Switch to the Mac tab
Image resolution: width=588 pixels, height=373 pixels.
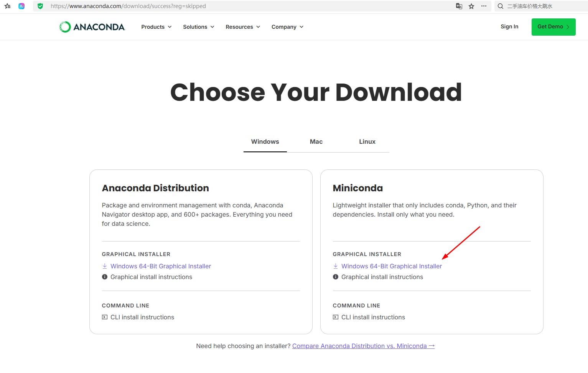(316, 141)
